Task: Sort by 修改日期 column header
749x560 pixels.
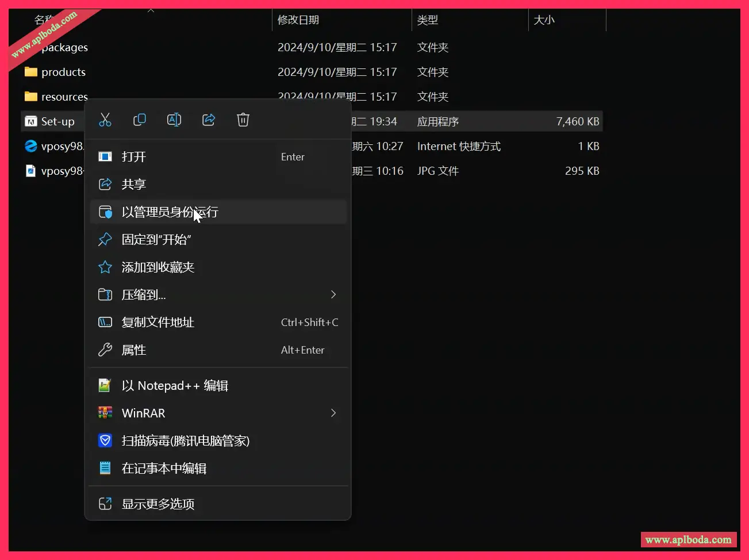Action: pyautogui.click(x=298, y=20)
